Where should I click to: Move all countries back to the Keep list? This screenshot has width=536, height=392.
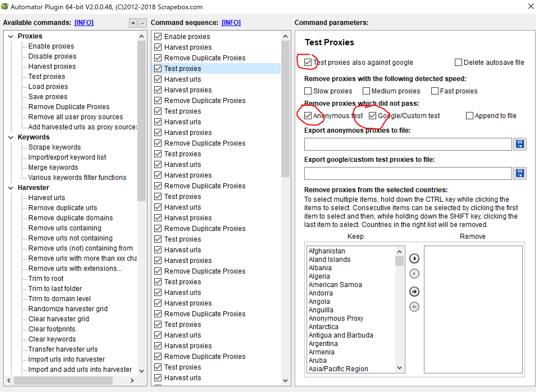pos(414,307)
